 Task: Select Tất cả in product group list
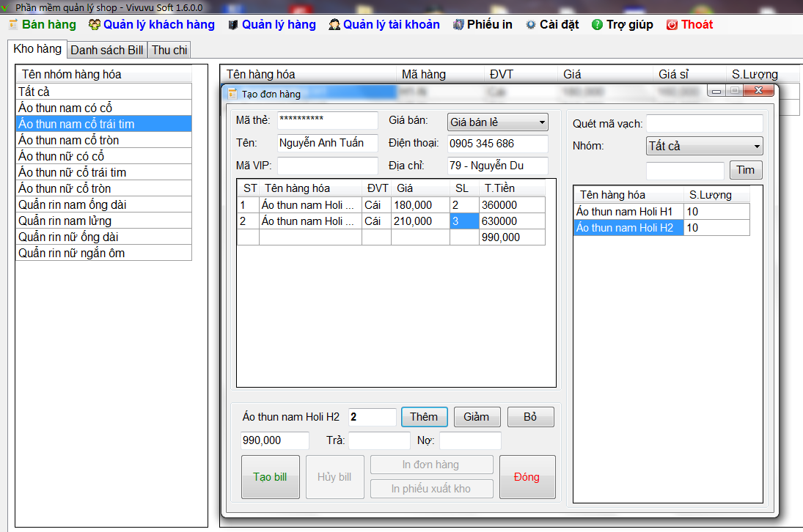tap(104, 92)
